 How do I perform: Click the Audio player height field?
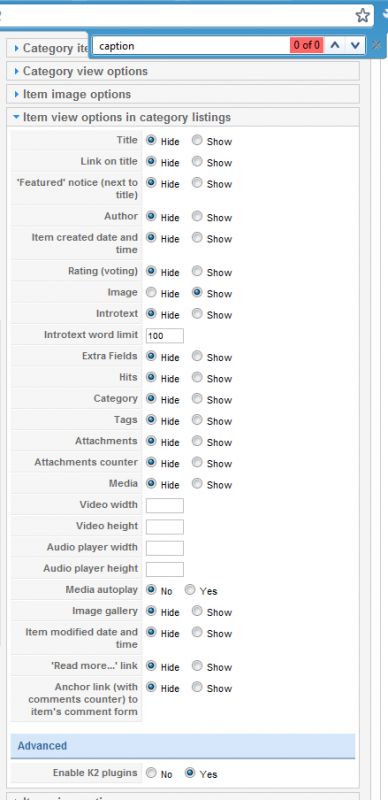click(165, 569)
